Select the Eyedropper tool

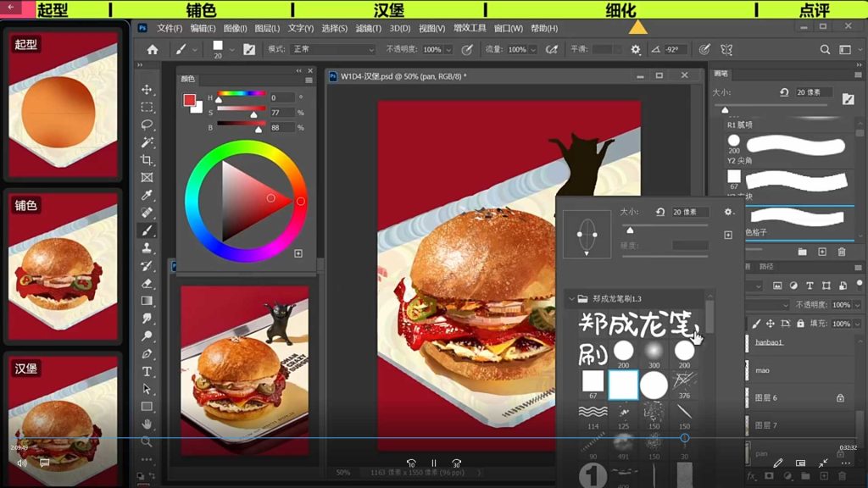(x=147, y=195)
